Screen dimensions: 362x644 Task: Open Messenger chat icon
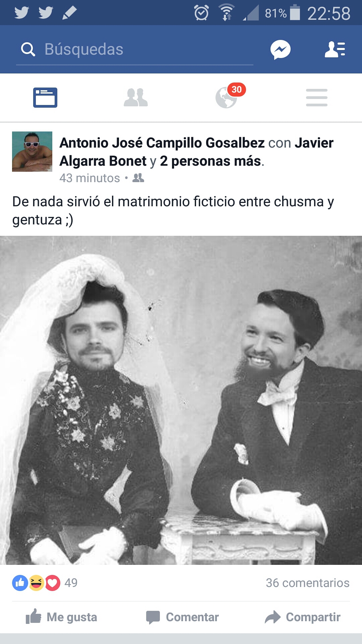280,50
